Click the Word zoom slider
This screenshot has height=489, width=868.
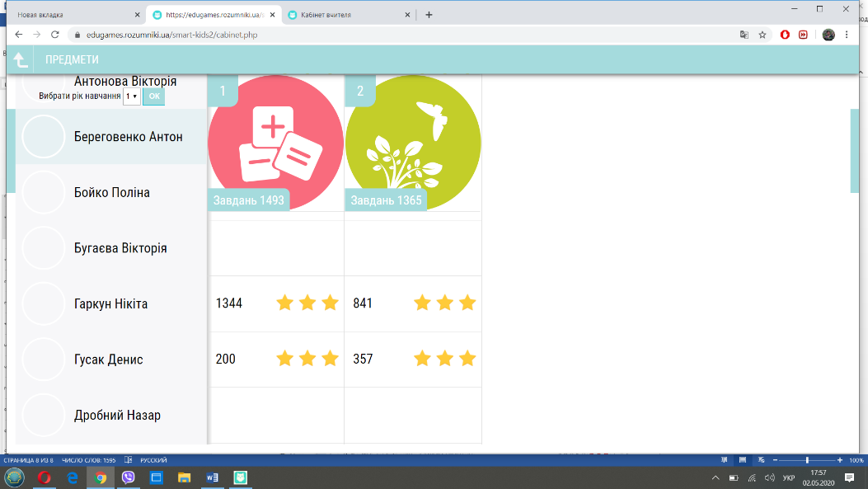(x=807, y=460)
